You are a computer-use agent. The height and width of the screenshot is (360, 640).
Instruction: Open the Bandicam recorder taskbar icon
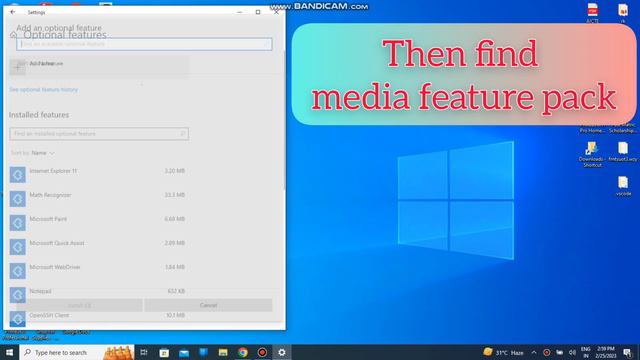[262, 352]
